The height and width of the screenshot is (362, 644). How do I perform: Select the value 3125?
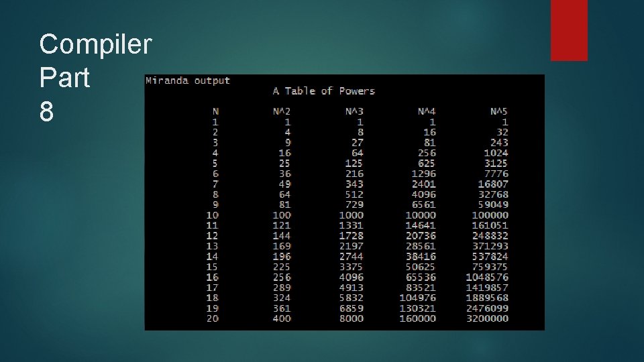click(496, 164)
